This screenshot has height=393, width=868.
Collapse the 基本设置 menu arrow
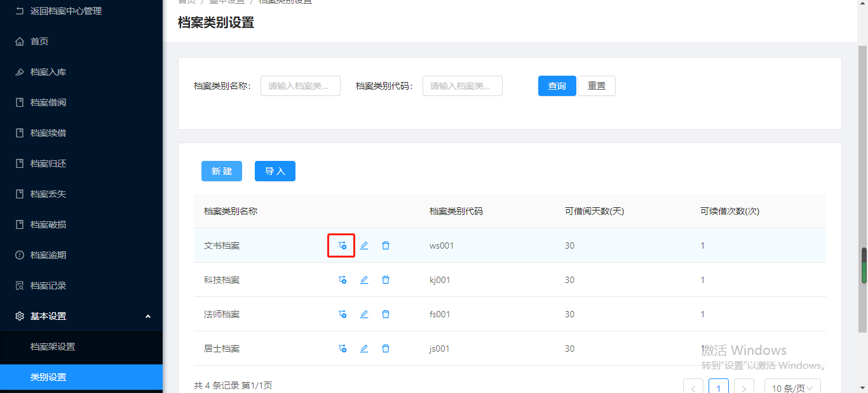tap(148, 316)
